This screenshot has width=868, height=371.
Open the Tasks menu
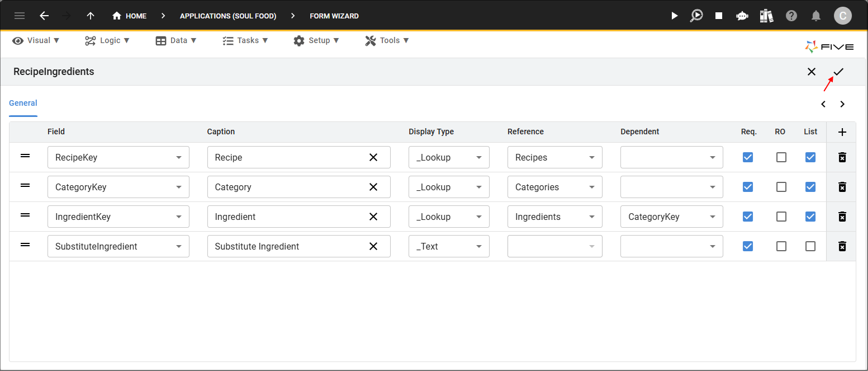245,40
